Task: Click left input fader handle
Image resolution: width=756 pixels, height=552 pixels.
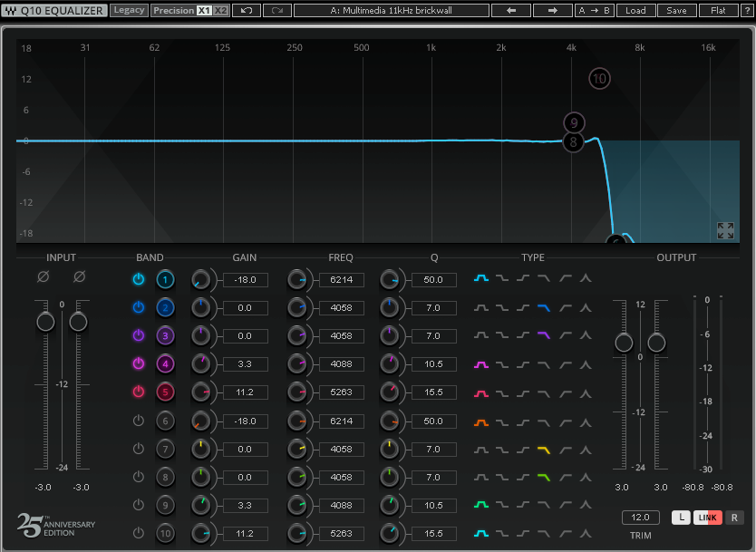Action: 46,322
